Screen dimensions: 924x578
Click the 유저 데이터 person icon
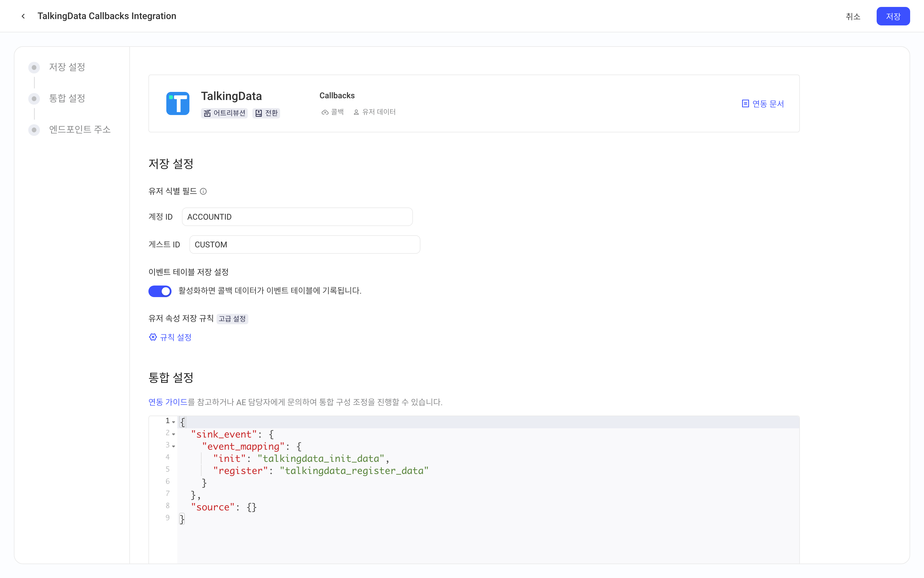pyautogui.click(x=356, y=112)
